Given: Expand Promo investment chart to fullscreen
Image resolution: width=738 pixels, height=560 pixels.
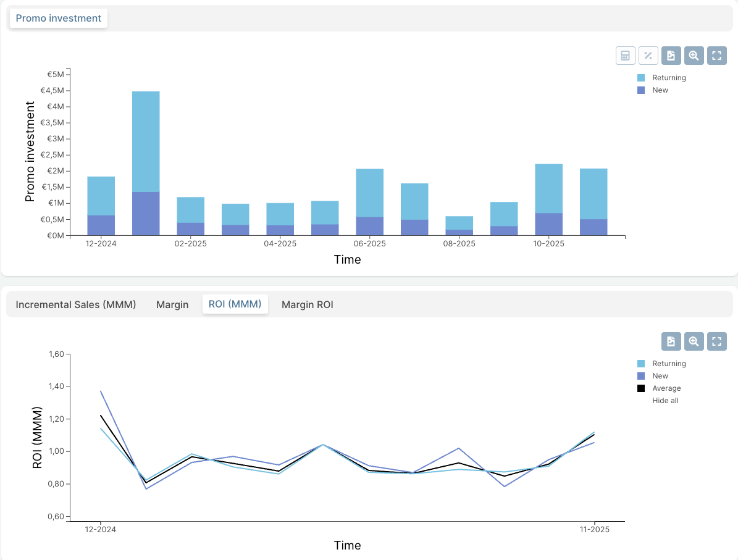Looking at the screenshot, I should 716,56.
